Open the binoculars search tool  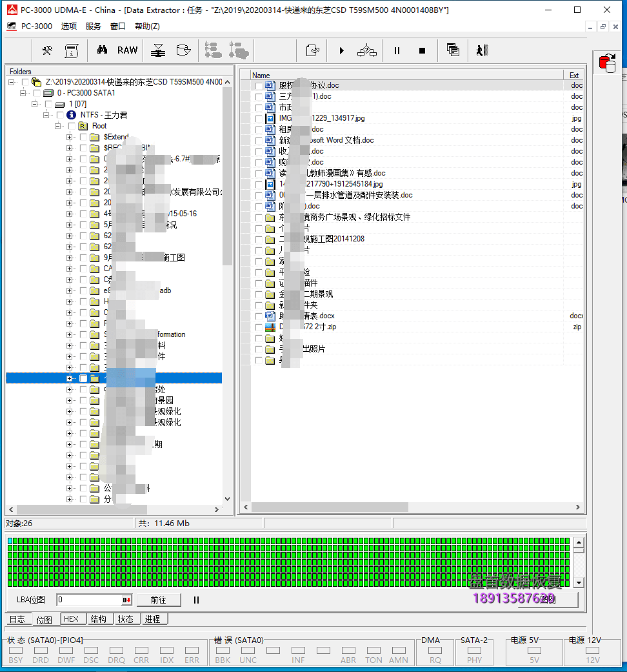point(102,50)
